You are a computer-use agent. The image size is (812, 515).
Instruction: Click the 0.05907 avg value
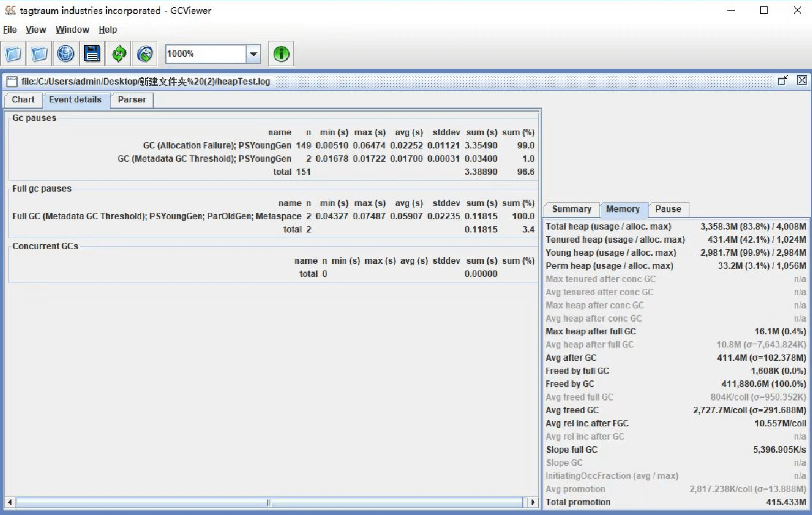click(407, 216)
